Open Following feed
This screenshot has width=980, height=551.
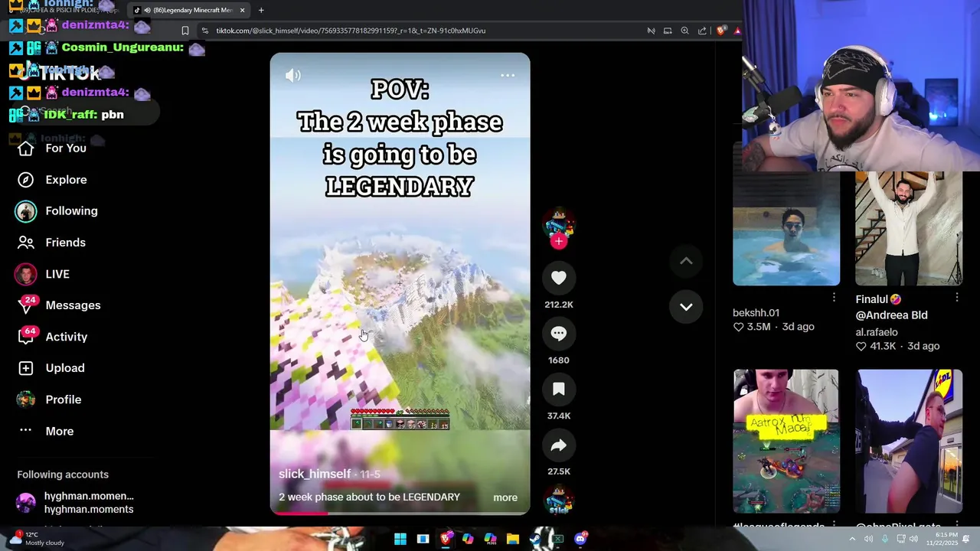coord(57,210)
